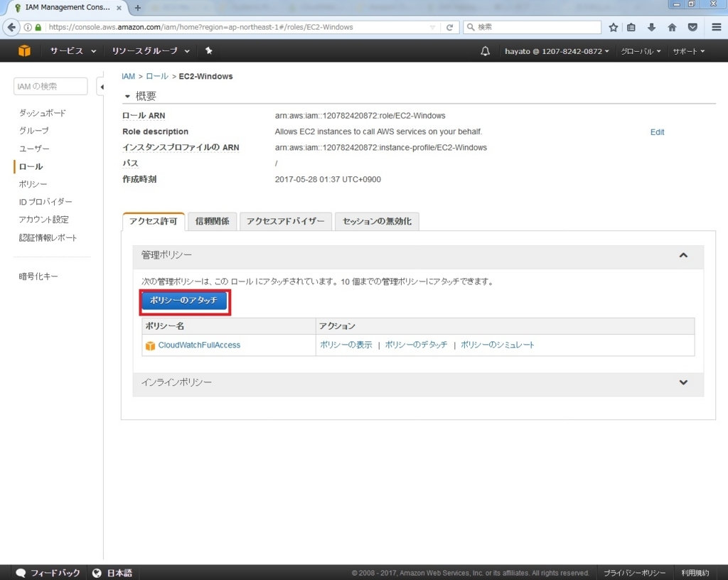
Task: Click the pin shortcut star icon in navbar
Action: [x=209, y=50]
